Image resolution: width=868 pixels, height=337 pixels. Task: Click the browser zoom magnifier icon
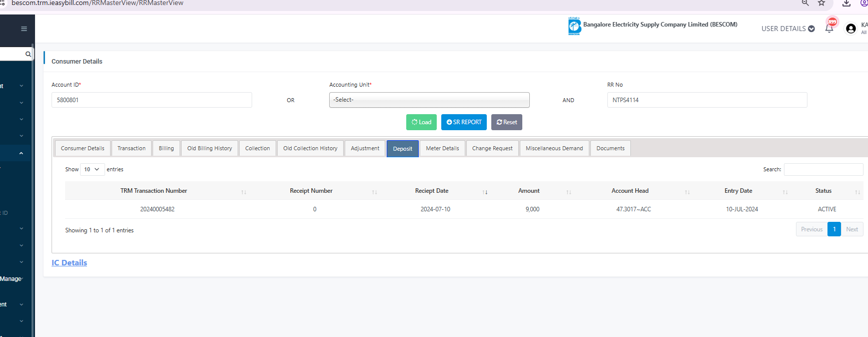pyautogui.click(x=805, y=3)
